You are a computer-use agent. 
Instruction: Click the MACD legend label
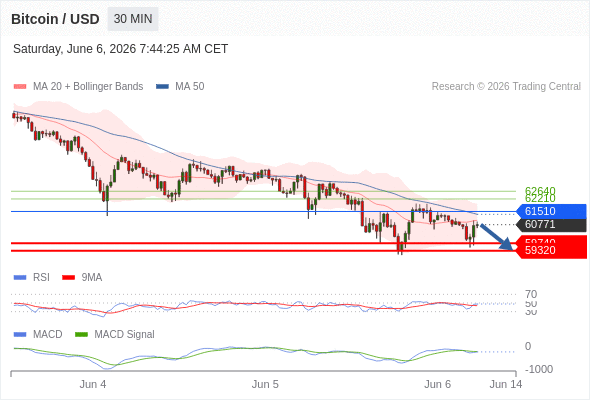[x=48, y=335]
